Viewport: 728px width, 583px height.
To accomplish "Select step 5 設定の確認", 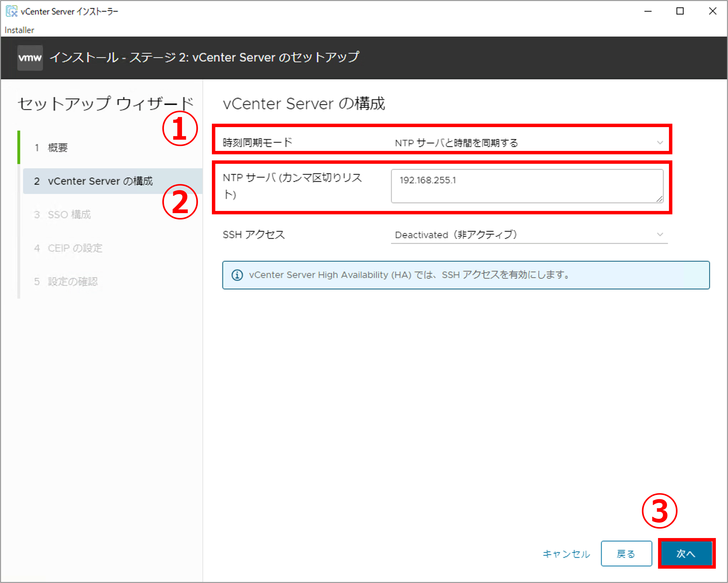I will 73,282.
